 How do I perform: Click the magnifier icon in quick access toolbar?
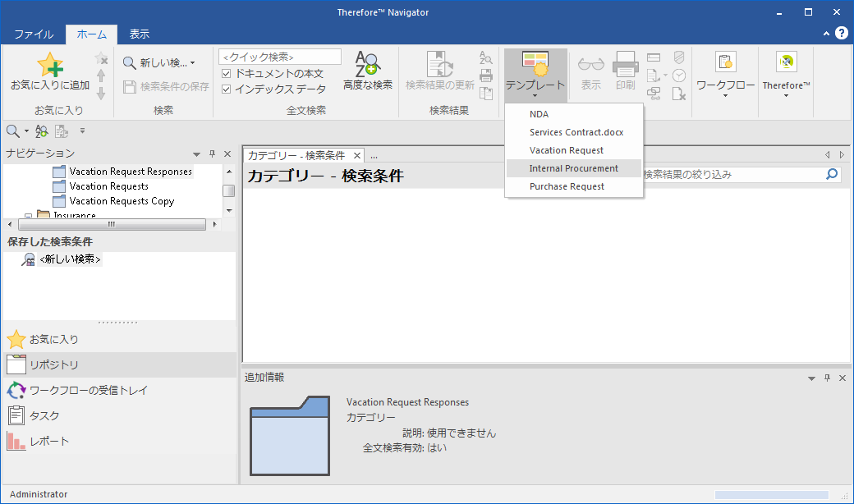click(12, 131)
